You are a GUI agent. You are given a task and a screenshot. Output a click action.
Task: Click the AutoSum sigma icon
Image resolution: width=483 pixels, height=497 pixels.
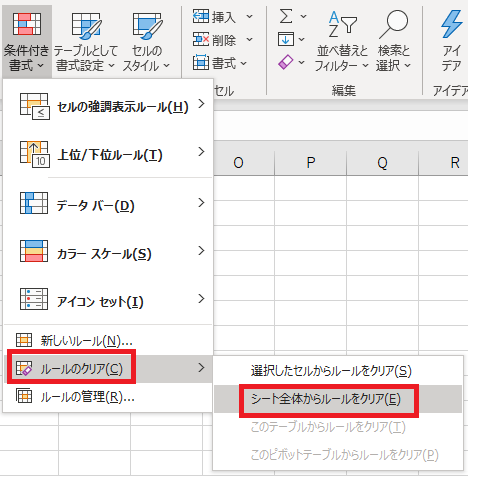286,16
